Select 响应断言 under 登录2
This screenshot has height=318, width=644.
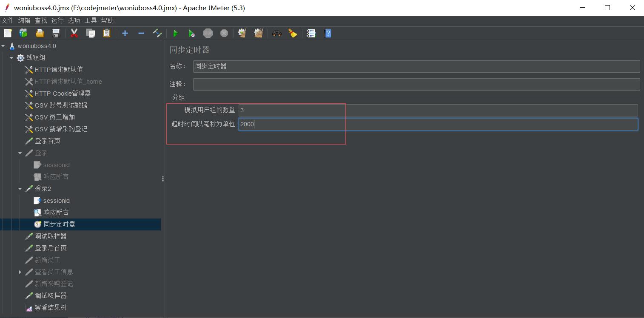(56, 213)
